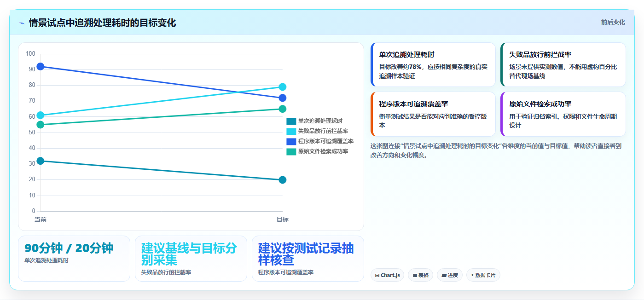This screenshot has height=300, width=644.
Task: Click the 目标改善约78% description text
Action: pos(433,71)
